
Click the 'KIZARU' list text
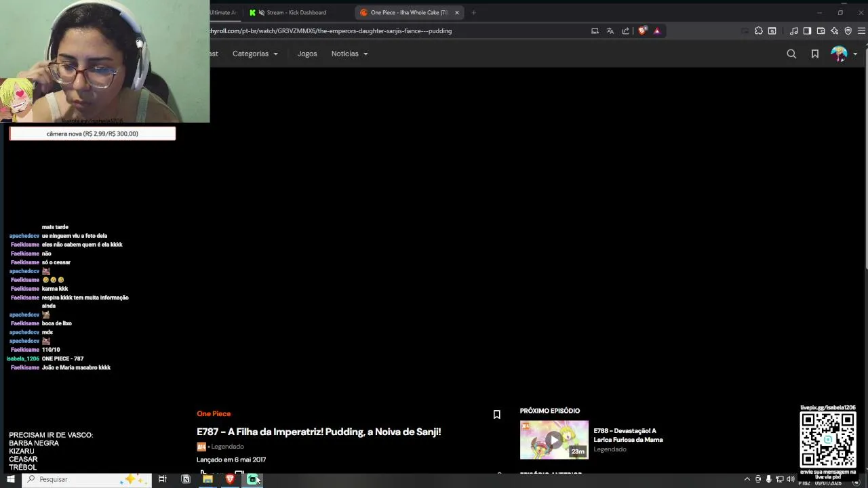coord(22,451)
